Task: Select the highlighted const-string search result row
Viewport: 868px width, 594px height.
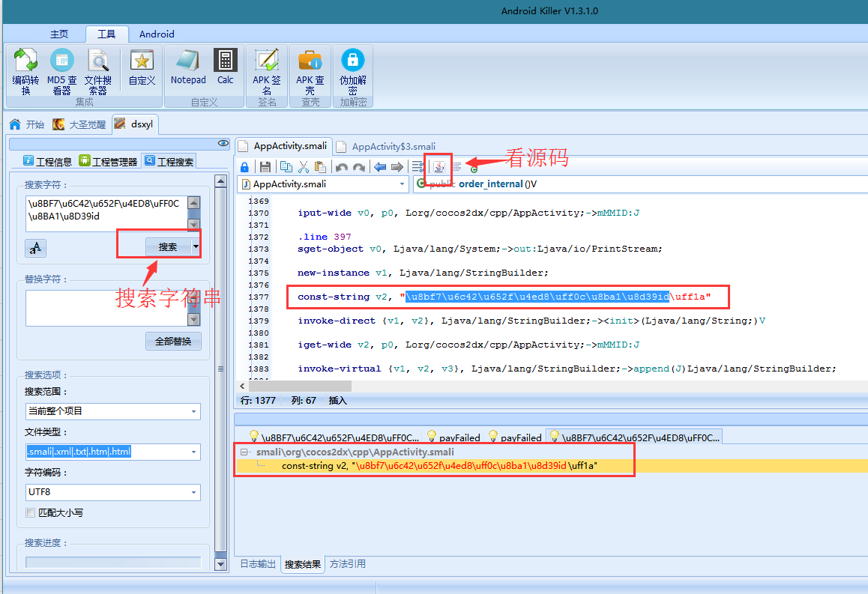Action: (x=552, y=466)
